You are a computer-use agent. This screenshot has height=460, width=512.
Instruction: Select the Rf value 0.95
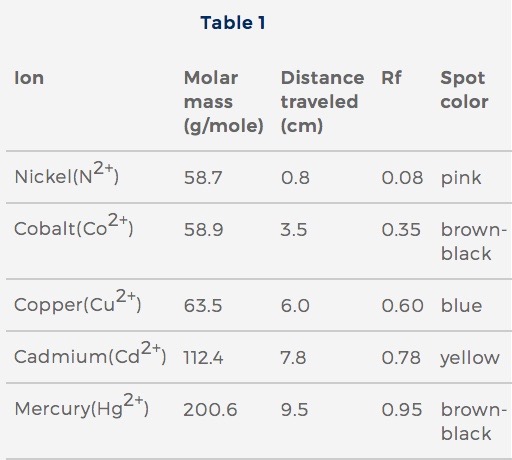(402, 410)
